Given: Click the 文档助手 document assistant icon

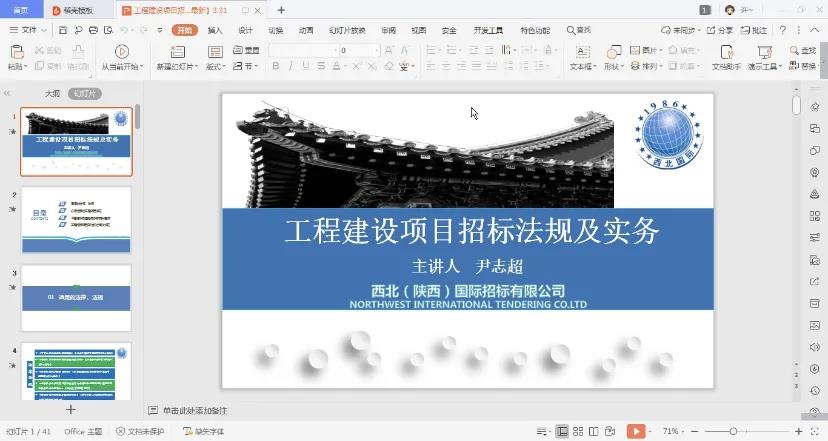Looking at the screenshot, I should pyautogui.click(x=726, y=51).
